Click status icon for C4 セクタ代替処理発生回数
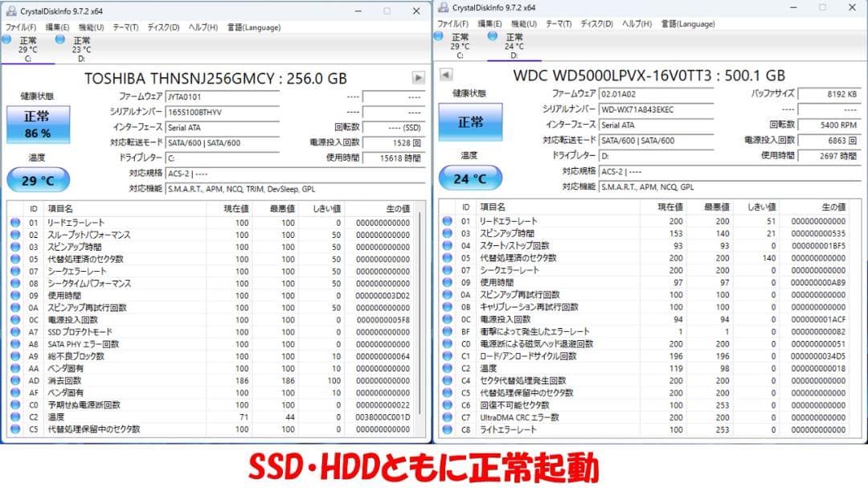The width and height of the screenshot is (868, 488). [448, 380]
